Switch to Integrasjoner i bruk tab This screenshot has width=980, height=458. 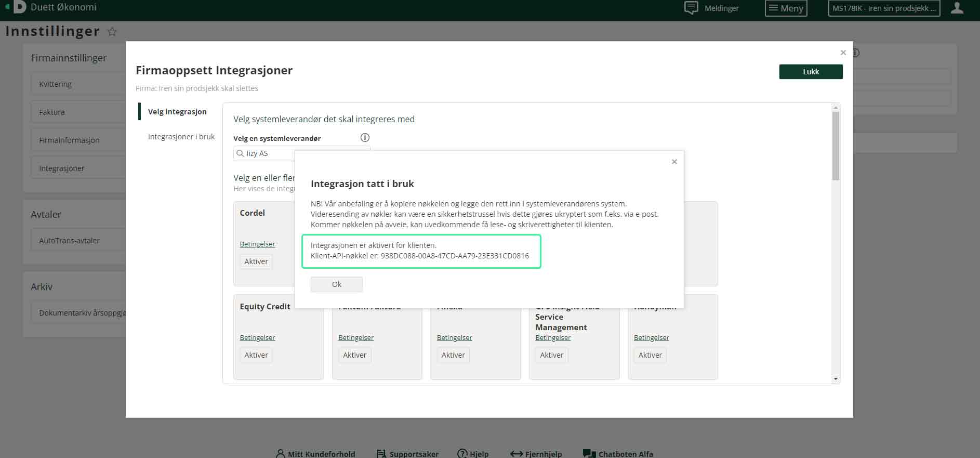click(x=181, y=137)
